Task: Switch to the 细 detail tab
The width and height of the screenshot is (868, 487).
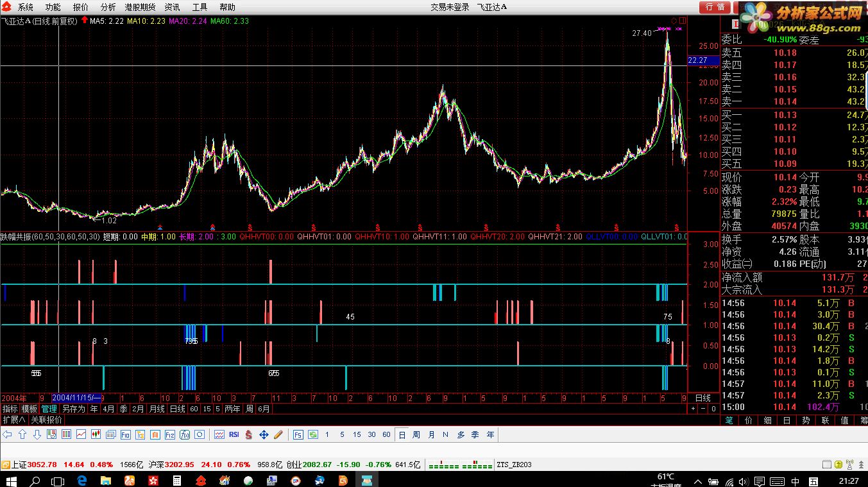Action: point(768,420)
